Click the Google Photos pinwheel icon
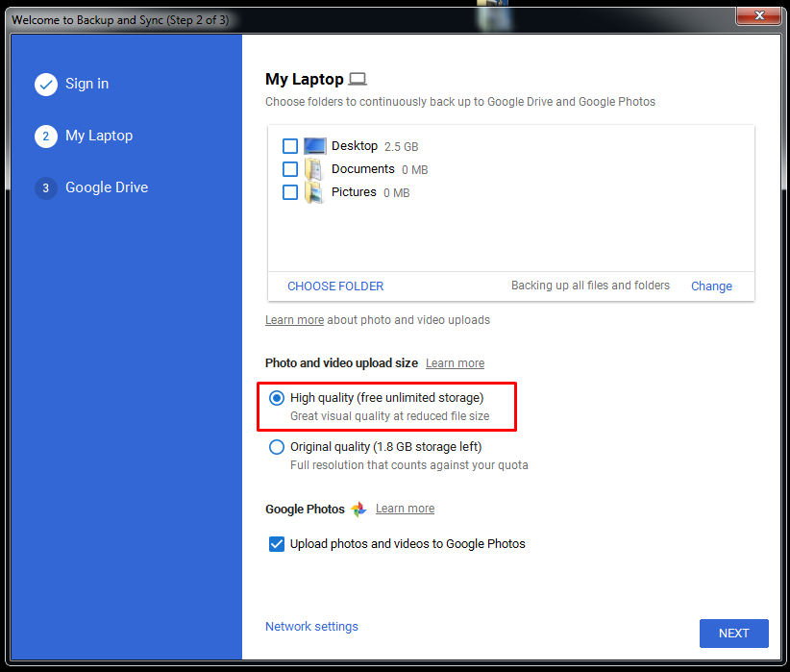The height and width of the screenshot is (672, 790). pos(358,510)
